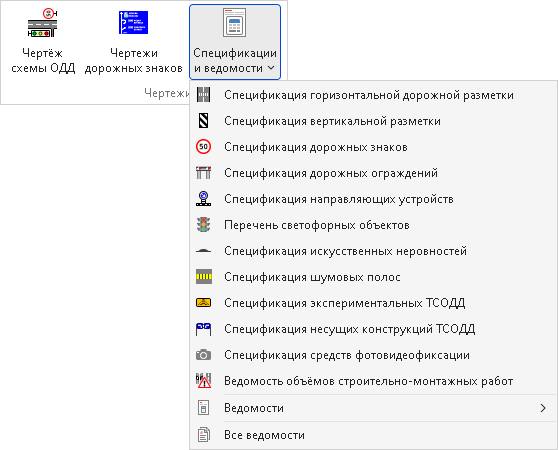Select Спецификация дорожных ограждений text
558x450 pixels.
[331, 173]
